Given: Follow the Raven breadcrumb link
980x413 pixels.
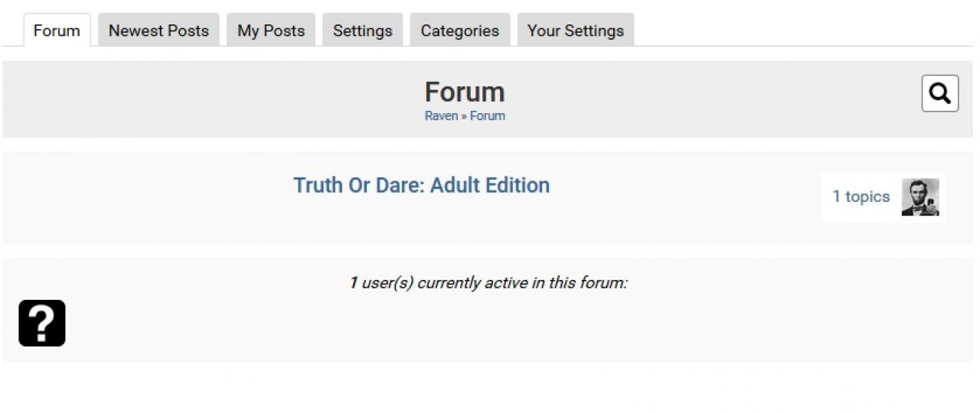Looking at the screenshot, I should tap(441, 116).
